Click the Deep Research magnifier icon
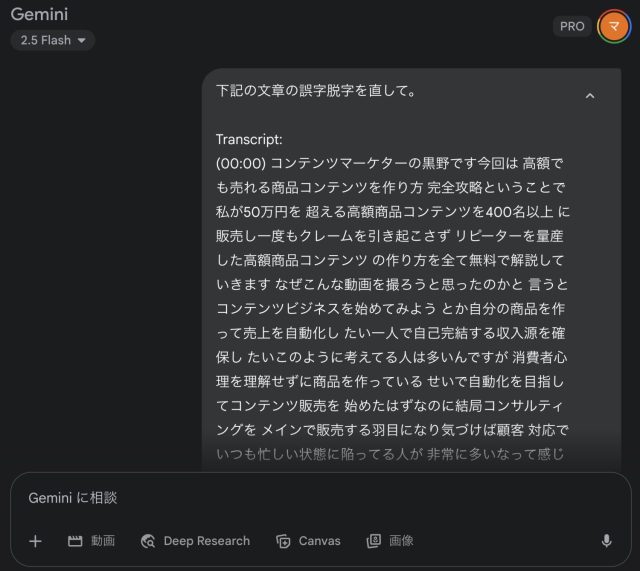The width and height of the screenshot is (640, 571). click(148, 541)
